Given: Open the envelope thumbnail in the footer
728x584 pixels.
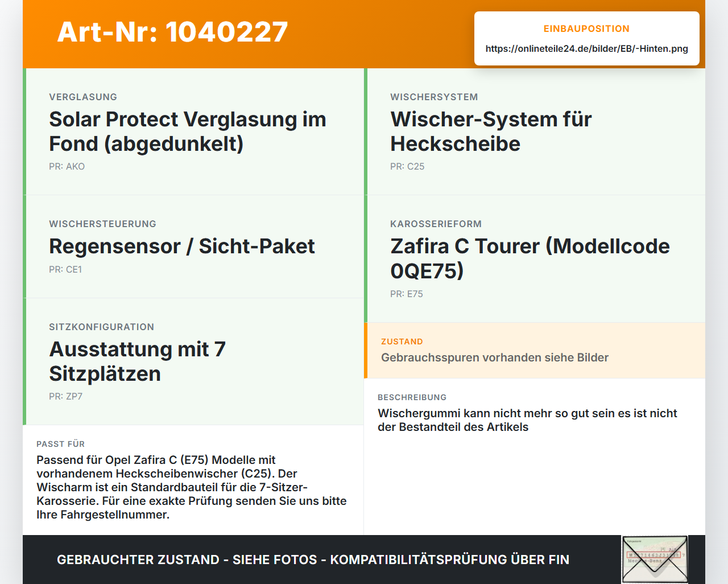Looking at the screenshot, I should [655, 560].
